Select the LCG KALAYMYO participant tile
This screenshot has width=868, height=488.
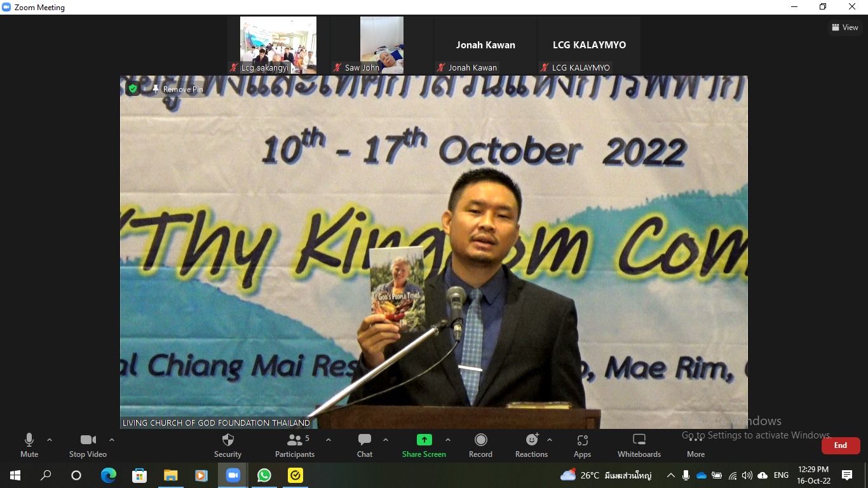589,45
